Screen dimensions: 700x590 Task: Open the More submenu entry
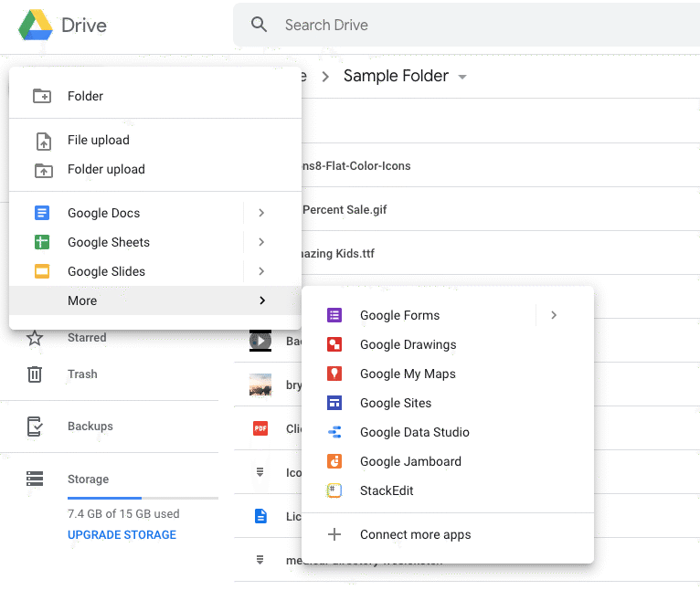pos(155,300)
